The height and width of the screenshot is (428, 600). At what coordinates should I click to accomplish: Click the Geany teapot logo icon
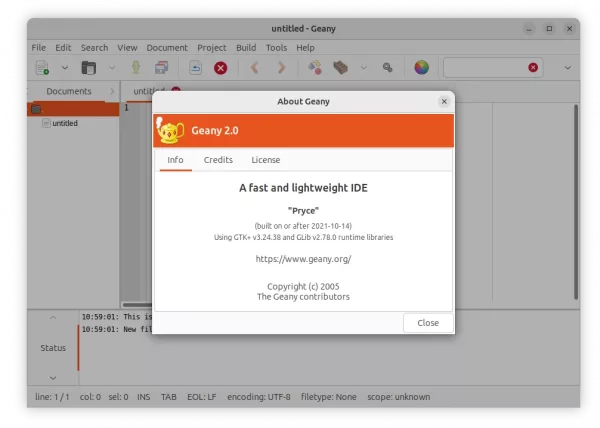click(170, 131)
